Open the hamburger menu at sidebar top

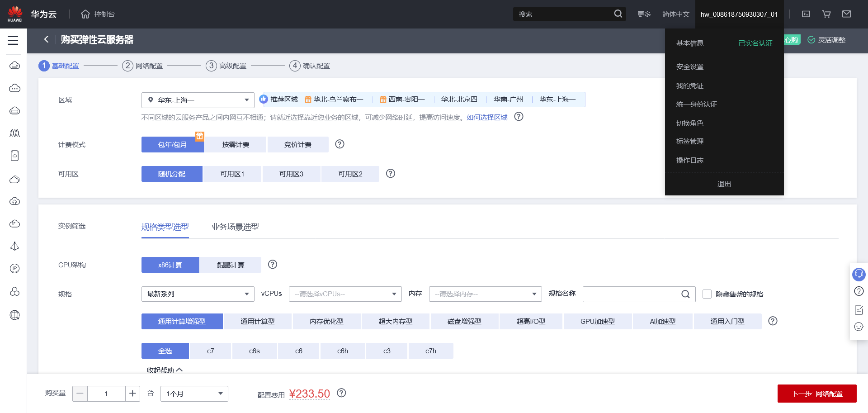pyautogui.click(x=13, y=40)
